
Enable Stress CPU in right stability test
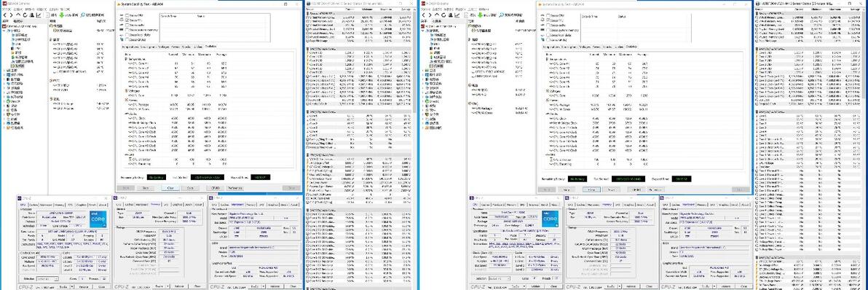pos(548,15)
